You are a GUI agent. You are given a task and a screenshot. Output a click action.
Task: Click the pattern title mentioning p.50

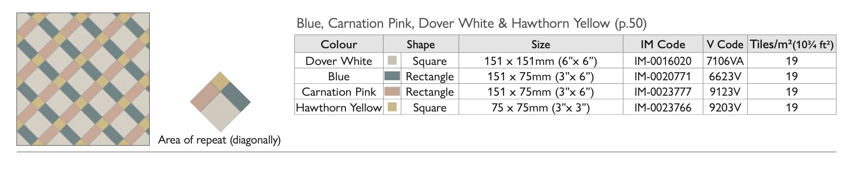(471, 23)
